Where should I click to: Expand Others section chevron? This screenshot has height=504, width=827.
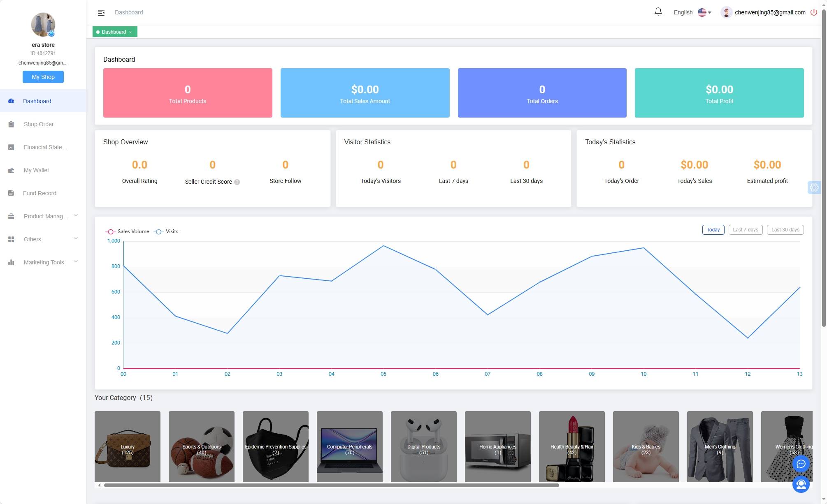pos(76,239)
